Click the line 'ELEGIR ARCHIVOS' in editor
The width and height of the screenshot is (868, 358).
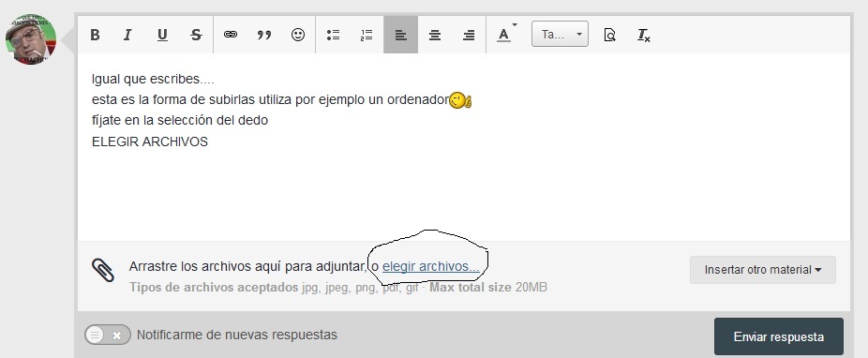click(x=150, y=142)
